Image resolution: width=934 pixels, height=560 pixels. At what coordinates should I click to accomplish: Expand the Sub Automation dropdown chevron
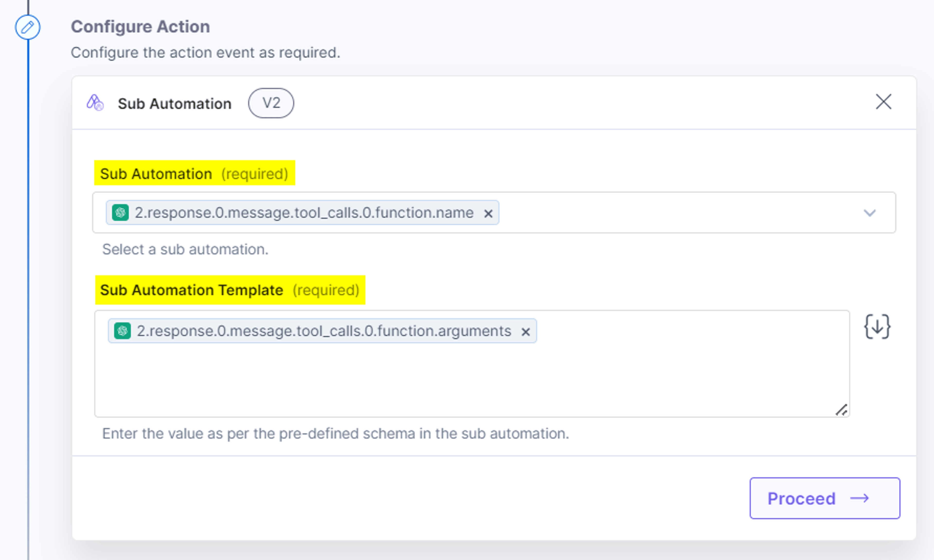point(870,213)
